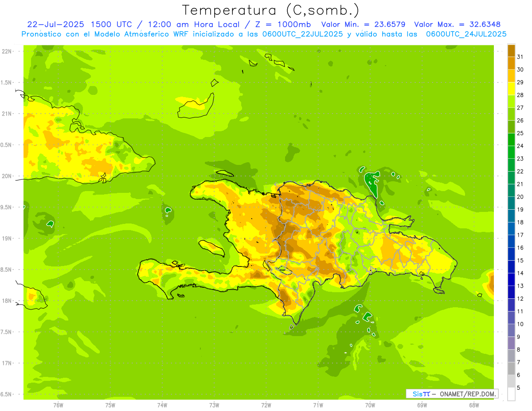The height and width of the screenshot is (411, 532).
Task: Pick the lime legend color between 27 and 28
Action: [x=511, y=101]
